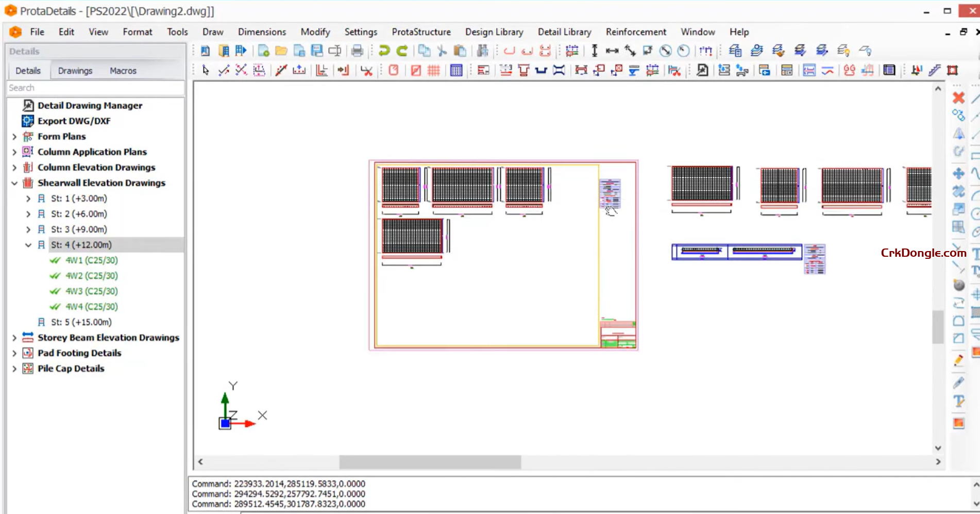Viewport: 980px width, 514px height.
Task: Select the blue four-arrow Move tool
Action: pos(958,173)
